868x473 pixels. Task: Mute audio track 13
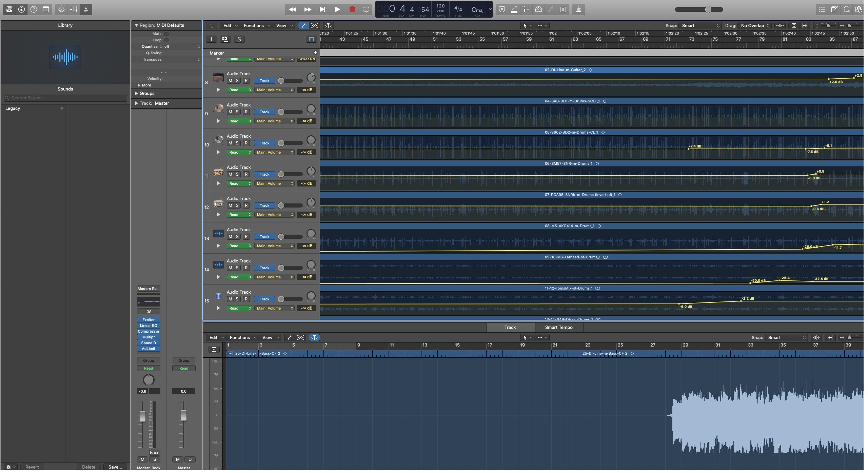[230, 237]
